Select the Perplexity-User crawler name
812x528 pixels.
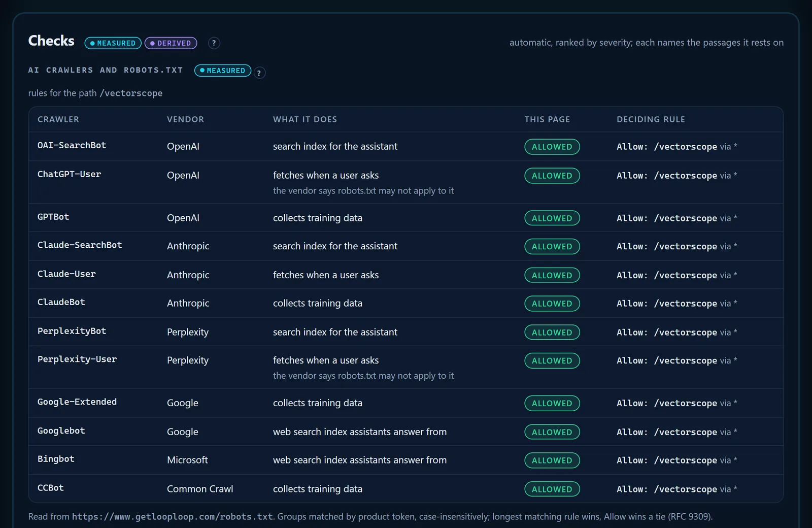77,359
